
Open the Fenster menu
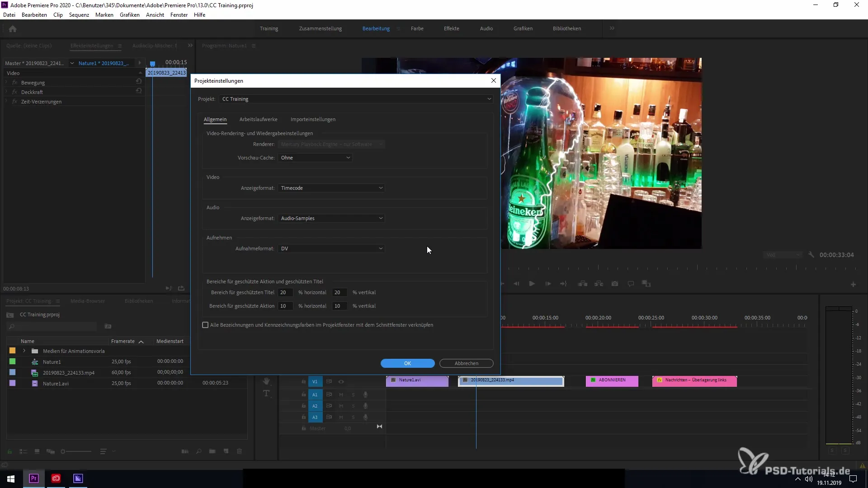click(179, 15)
